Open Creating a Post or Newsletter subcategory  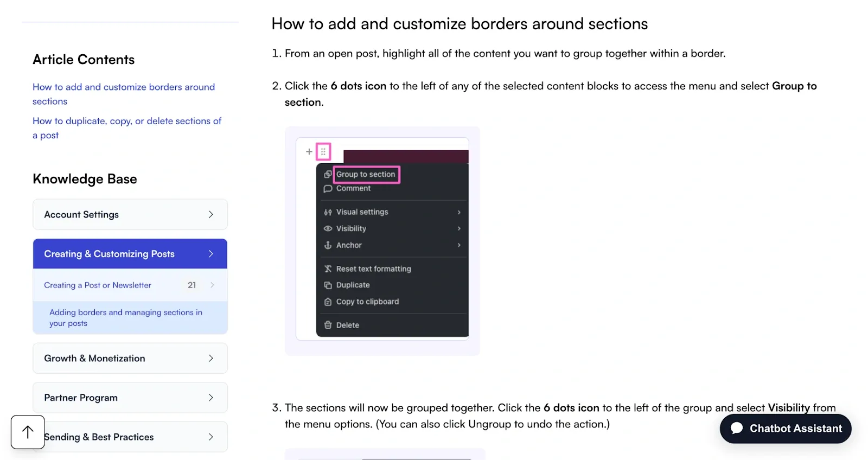point(98,285)
